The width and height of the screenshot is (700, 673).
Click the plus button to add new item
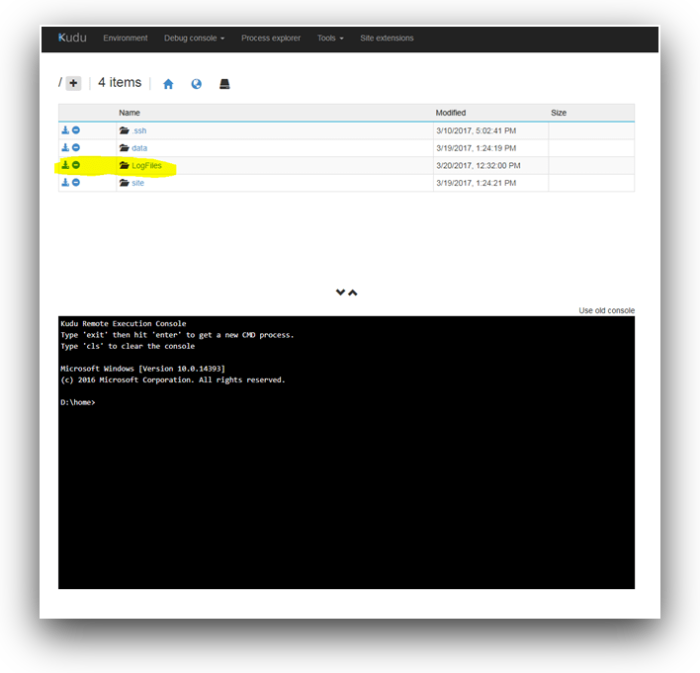(73, 83)
